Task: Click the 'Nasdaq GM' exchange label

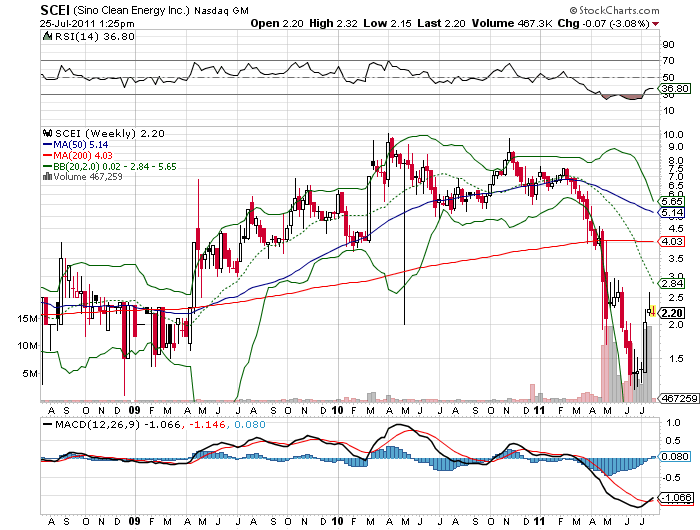Action: 221,10
